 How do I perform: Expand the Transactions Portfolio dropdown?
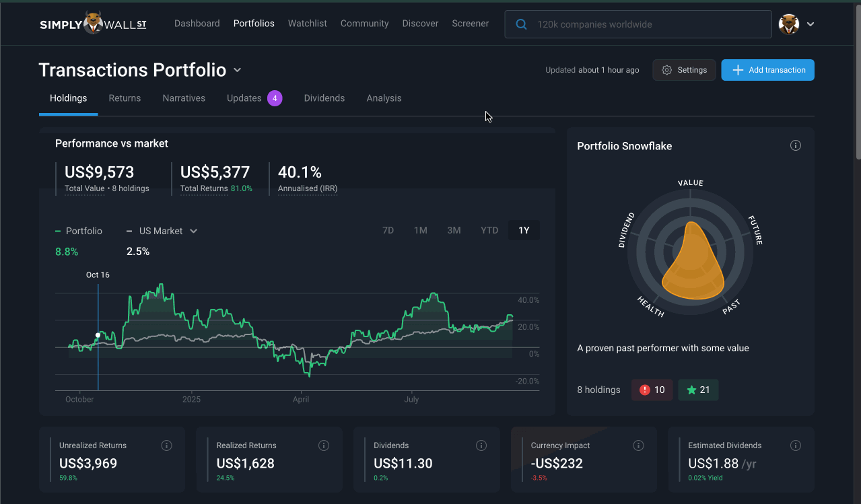tap(238, 71)
